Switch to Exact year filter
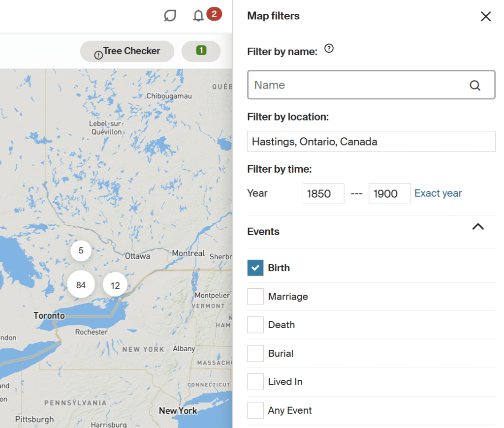 point(438,193)
